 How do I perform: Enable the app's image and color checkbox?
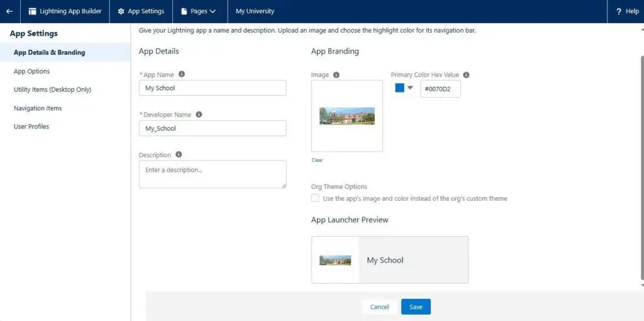(315, 198)
